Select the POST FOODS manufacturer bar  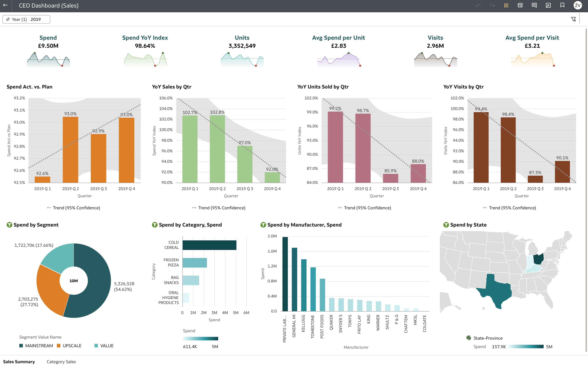tap(322, 295)
